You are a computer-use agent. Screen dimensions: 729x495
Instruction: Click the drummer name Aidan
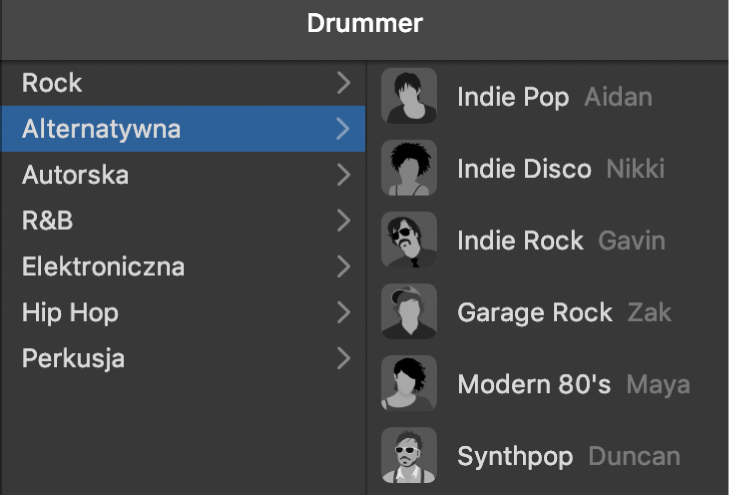coord(618,97)
